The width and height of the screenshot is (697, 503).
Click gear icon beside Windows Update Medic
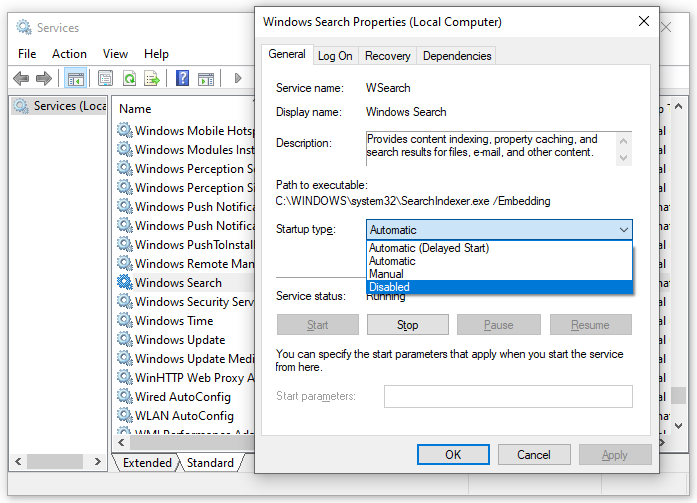pos(125,358)
